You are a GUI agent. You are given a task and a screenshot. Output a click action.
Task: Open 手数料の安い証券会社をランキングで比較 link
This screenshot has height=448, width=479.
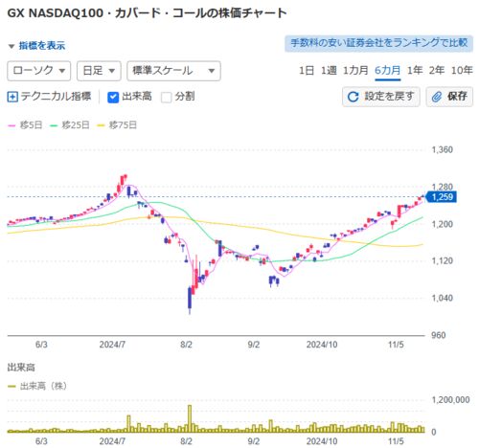(378, 43)
